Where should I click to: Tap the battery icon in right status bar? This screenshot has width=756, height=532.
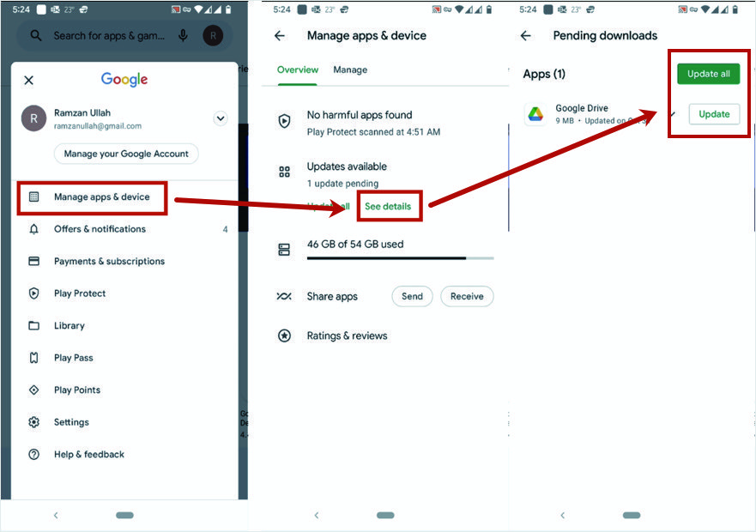[x=735, y=9]
